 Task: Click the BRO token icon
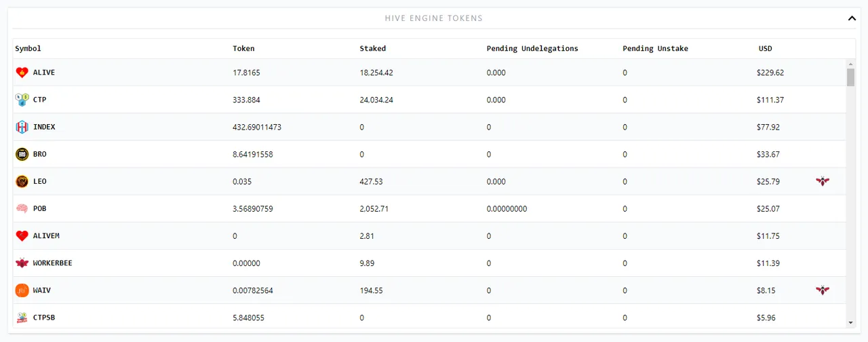click(x=22, y=154)
